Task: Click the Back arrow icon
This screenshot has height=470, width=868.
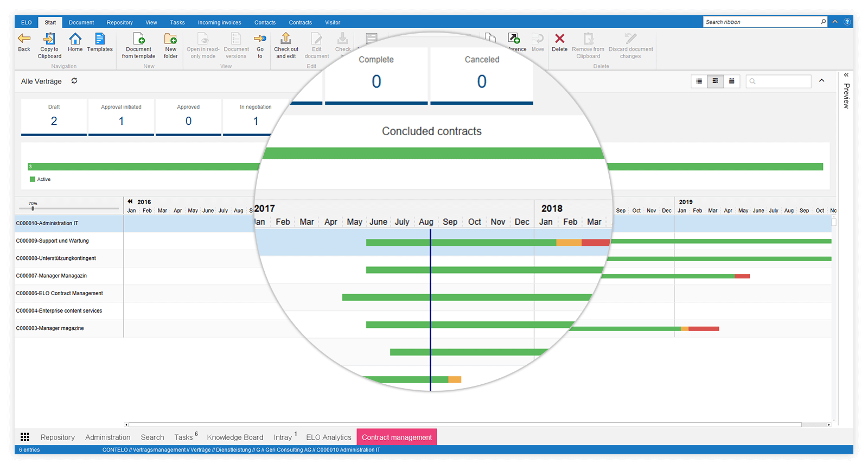Action: coord(24,39)
